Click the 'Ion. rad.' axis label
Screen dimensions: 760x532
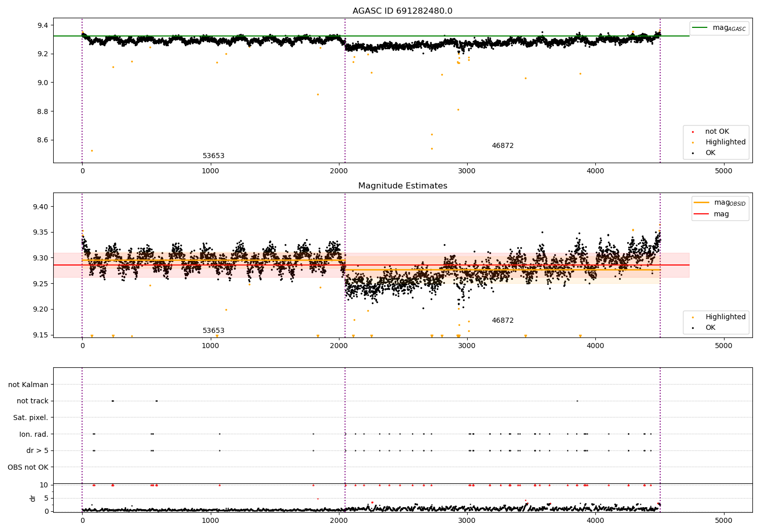[x=34, y=434]
